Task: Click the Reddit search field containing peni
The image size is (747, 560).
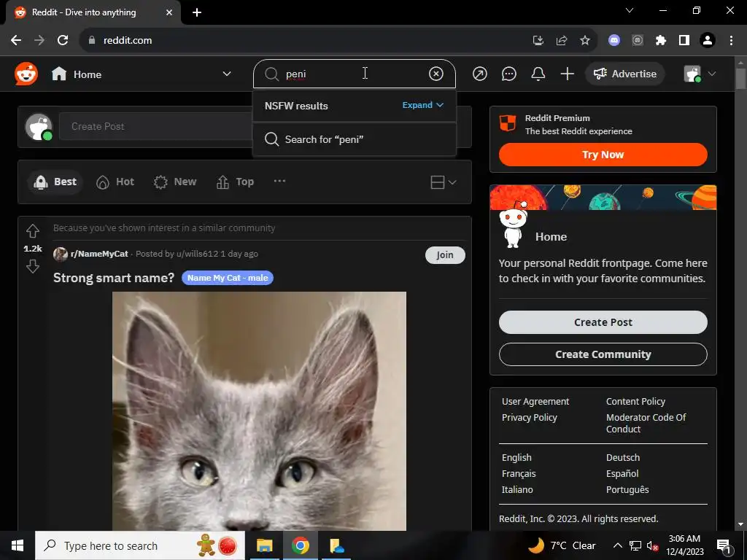Action: [354, 74]
